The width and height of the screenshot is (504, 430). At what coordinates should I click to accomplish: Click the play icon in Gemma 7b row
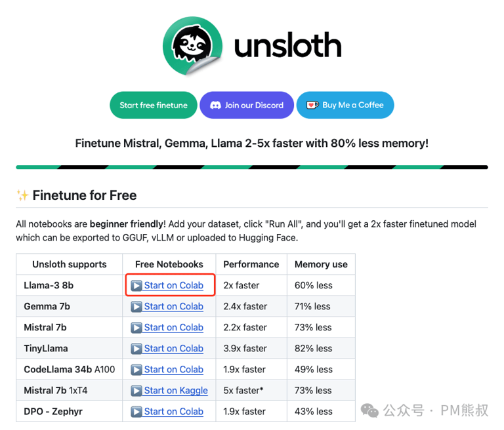tap(136, 307)
